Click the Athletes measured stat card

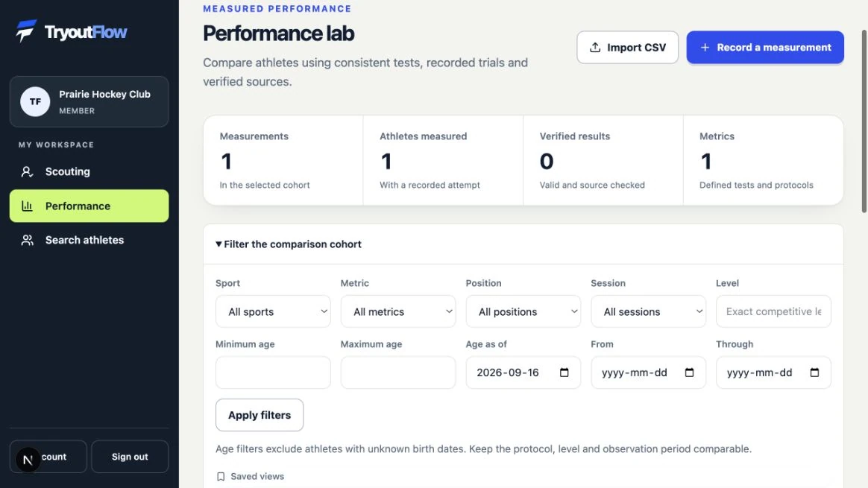(443, 160)
